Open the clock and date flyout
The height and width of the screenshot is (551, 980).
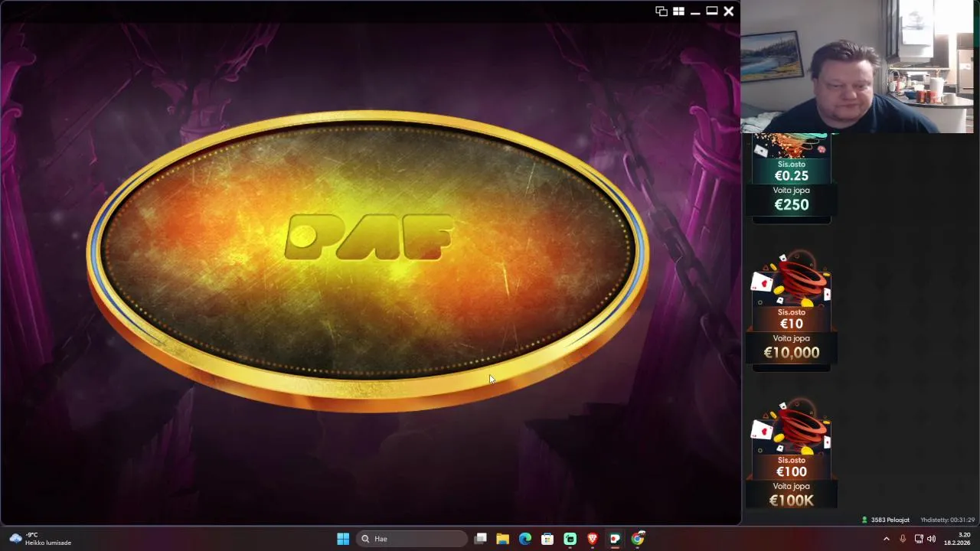point(958,539)
